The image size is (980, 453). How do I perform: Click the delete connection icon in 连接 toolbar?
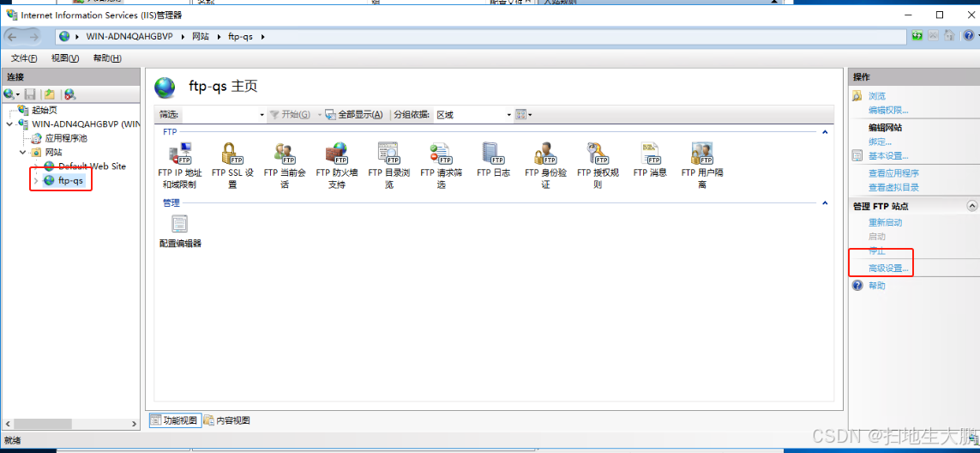[x=69, y=94]
